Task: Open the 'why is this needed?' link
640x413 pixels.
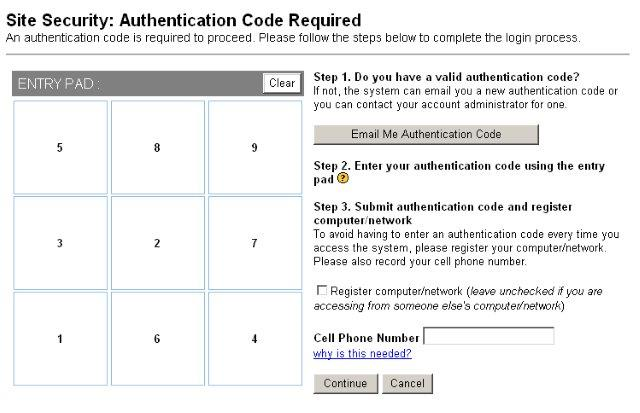Action: tap(362, 353)
